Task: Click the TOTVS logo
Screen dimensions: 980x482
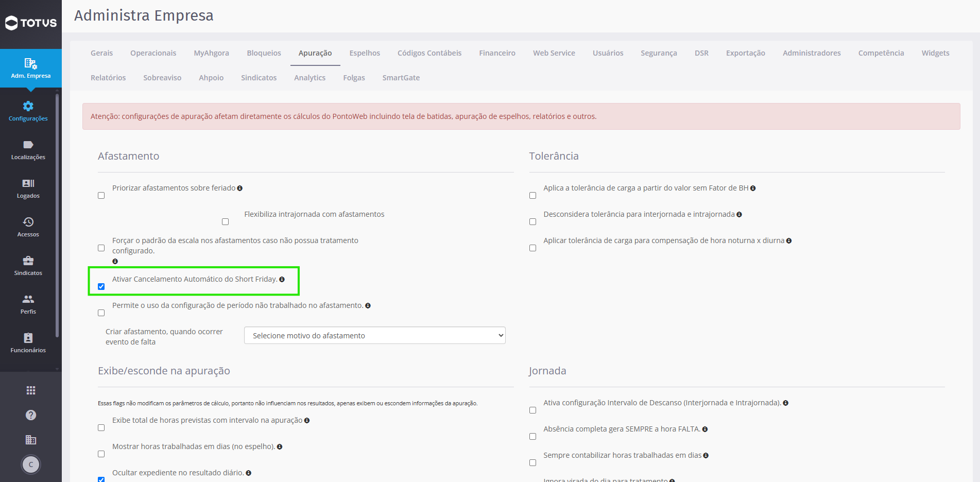Action: tap(31, 23)
